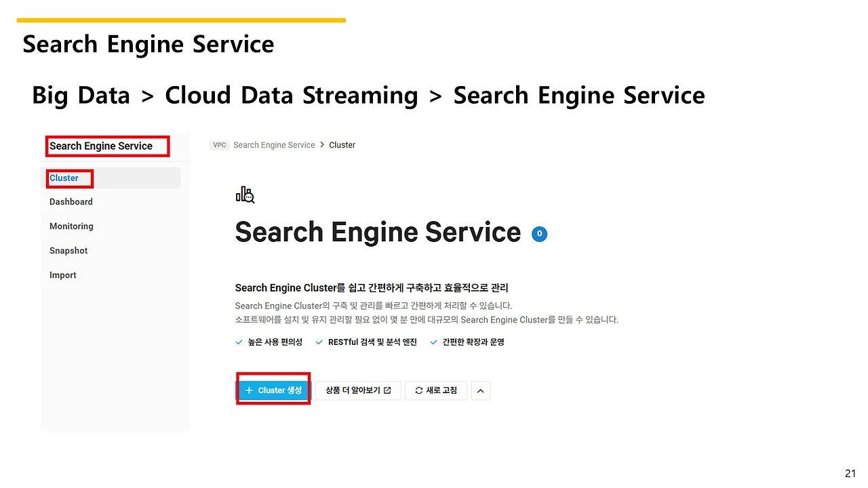This screenshot has width=868, height=488.
Task: Click the Search Engine Service bar-chart icon
Action: point(245,195)
